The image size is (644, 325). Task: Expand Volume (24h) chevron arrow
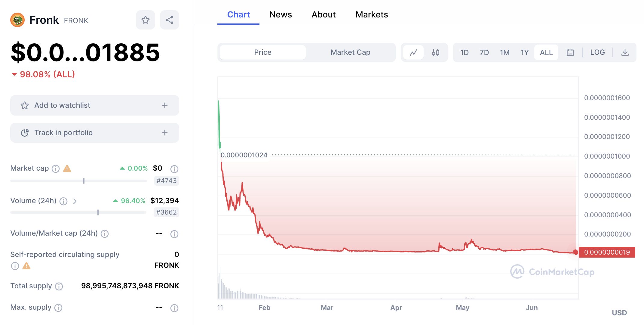pos(75,201)
